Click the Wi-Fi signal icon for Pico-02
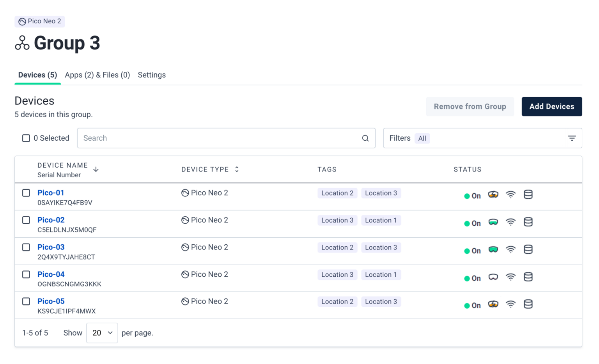 [511, 222]
